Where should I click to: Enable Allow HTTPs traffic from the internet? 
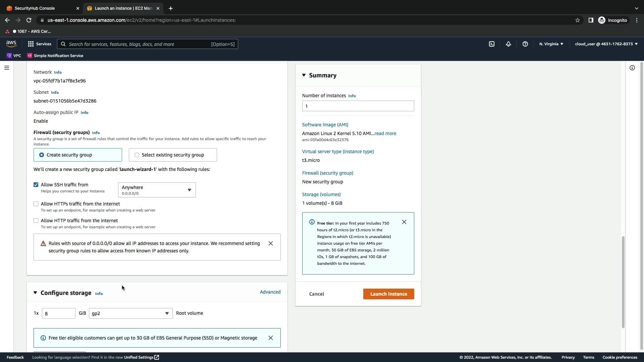pyautogui.click(x=36, y=204)
